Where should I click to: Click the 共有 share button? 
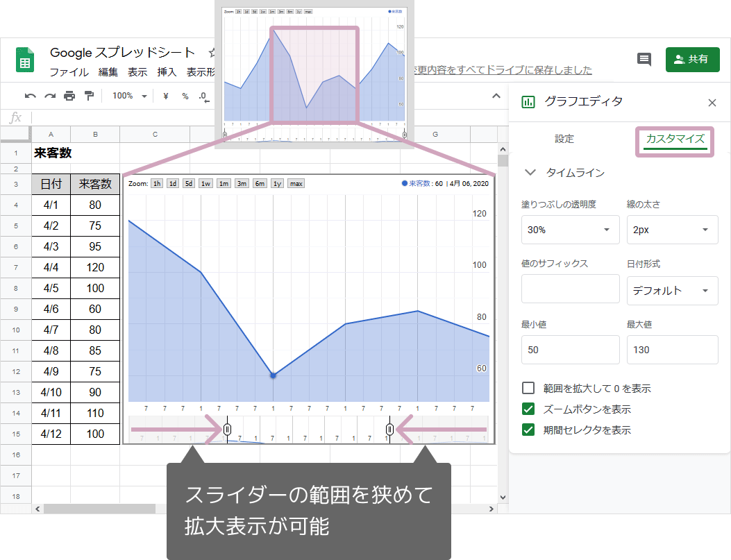tap(692, 59)
